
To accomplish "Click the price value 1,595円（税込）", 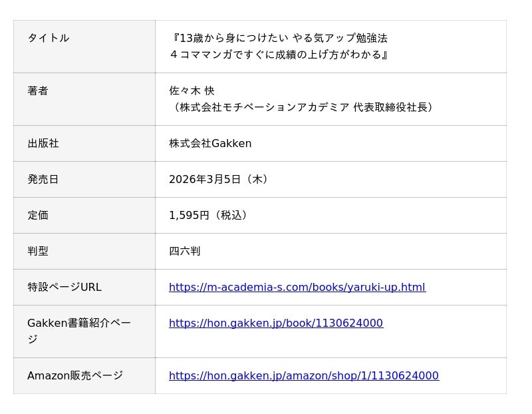I will click(209, 216).
